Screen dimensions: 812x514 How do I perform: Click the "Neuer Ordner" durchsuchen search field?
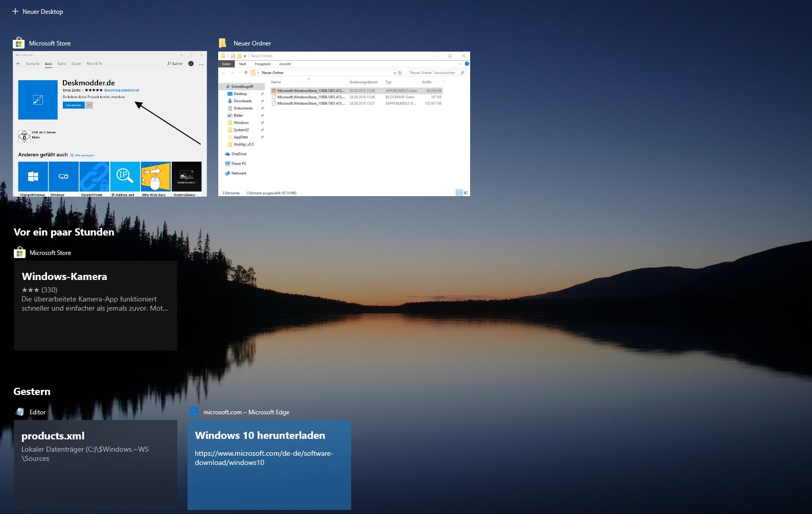pyautogui.click(x=435, y=73)
